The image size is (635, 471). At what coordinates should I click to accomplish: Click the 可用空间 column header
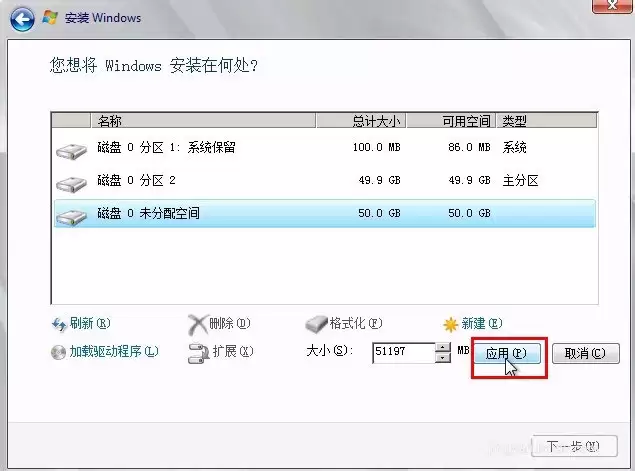[452, 121]
